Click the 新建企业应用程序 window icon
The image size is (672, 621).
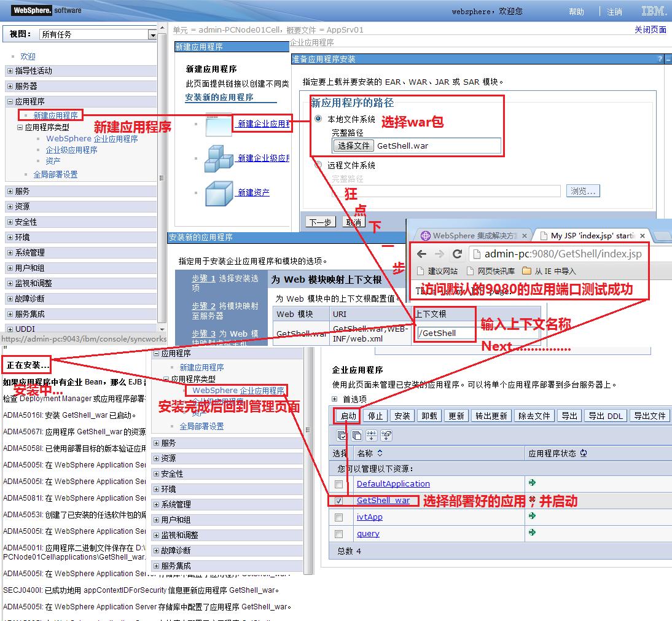tap(219, 125)
